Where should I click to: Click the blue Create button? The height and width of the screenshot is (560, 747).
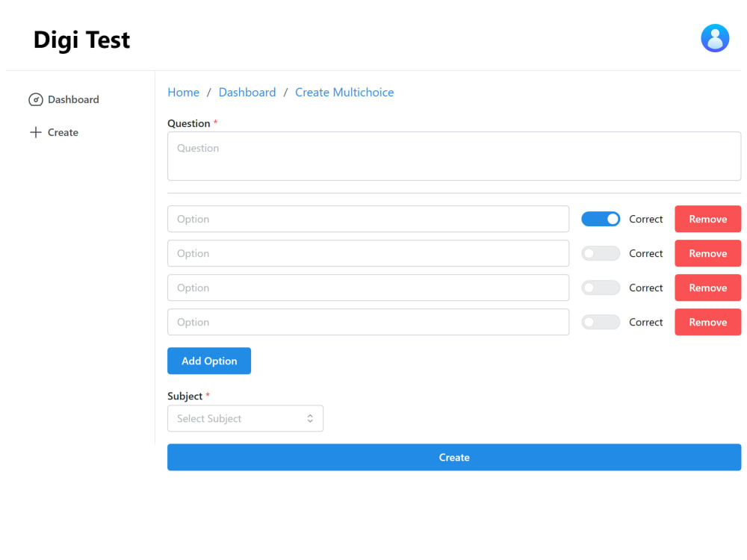[453, 457]
